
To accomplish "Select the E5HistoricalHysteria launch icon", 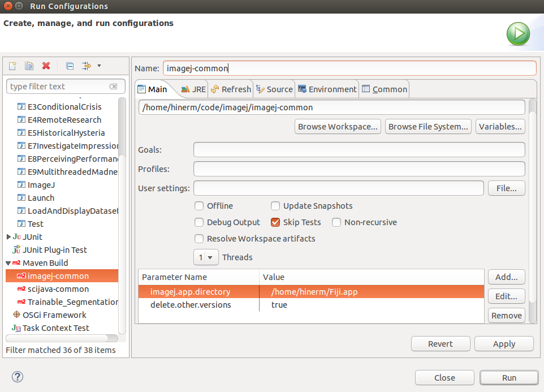I will [21, 132].
